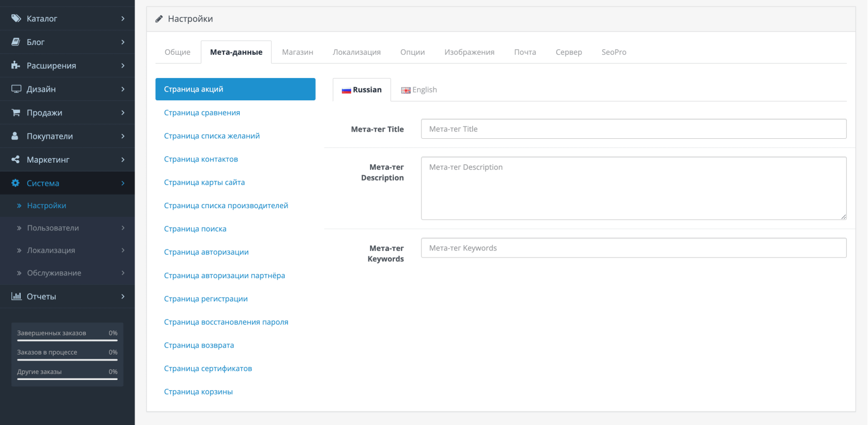Viewport: 868px width, 425px height.
Task: Open Страница сертификатов link
Action: 208,369
